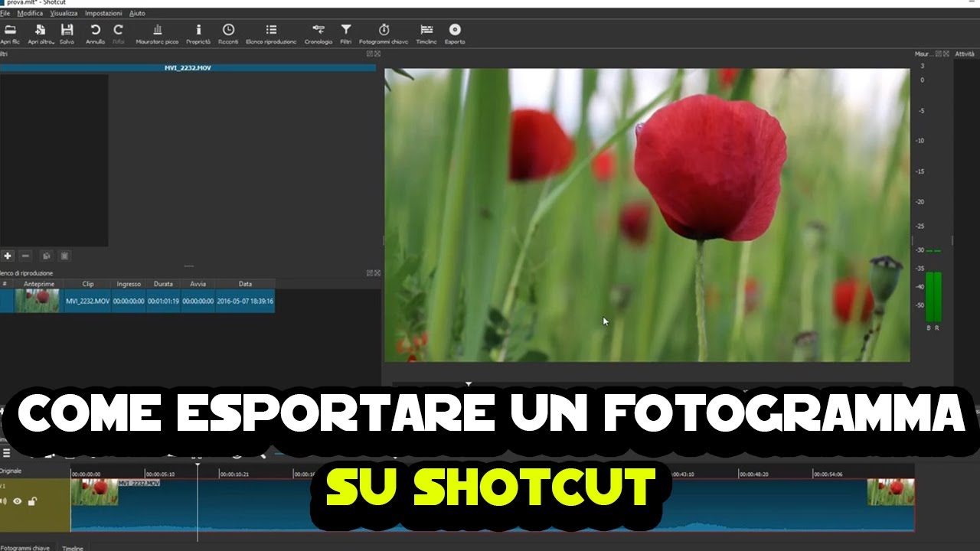980x551 pixels.
Task: Click MVI_2232.MOV name in playlist row
Action: point(87,302)
